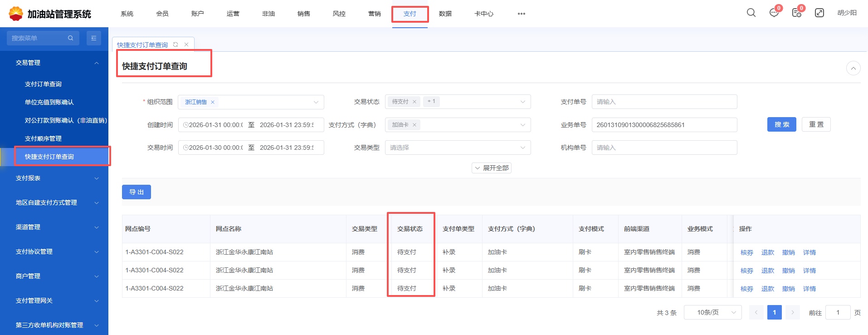This screenshot has width=868, height=335.
Task: Remove the 浙江销售 tag from 组织范围
Action: (x=213, y=102)
